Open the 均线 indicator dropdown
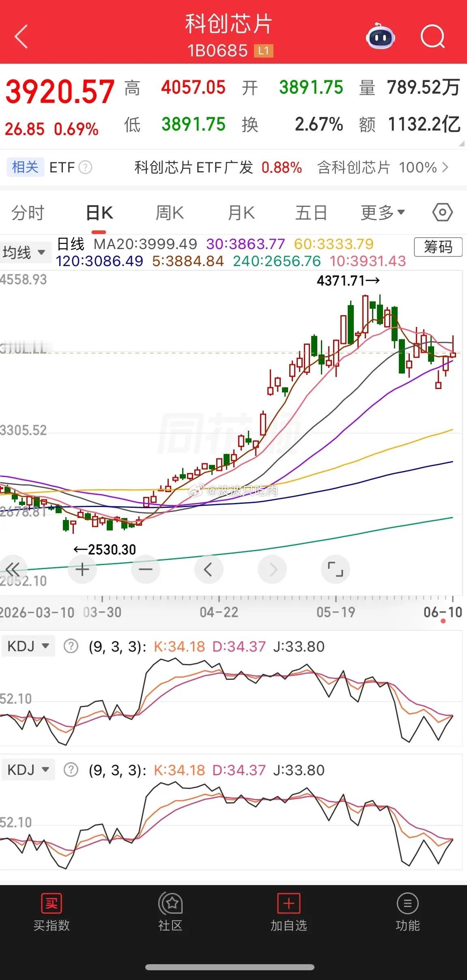467x980 pixels. click(x=25, y=252)
